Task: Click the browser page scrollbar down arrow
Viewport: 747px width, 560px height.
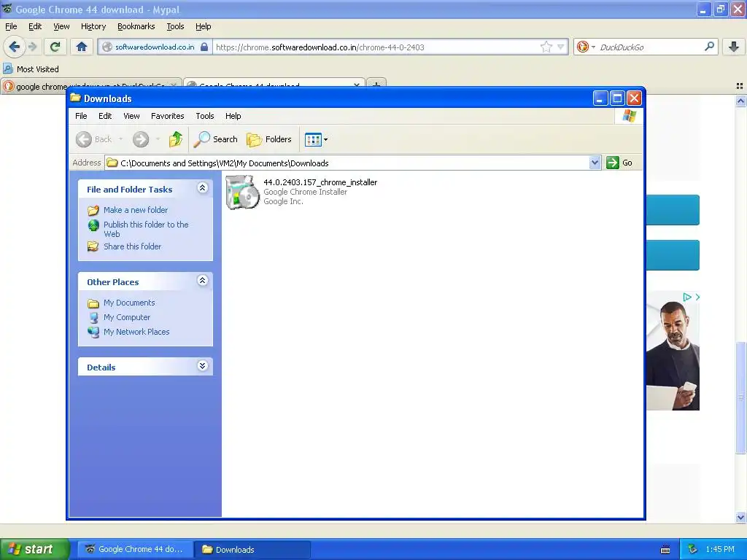Action: pyautogui.click(x=740, y=517)
